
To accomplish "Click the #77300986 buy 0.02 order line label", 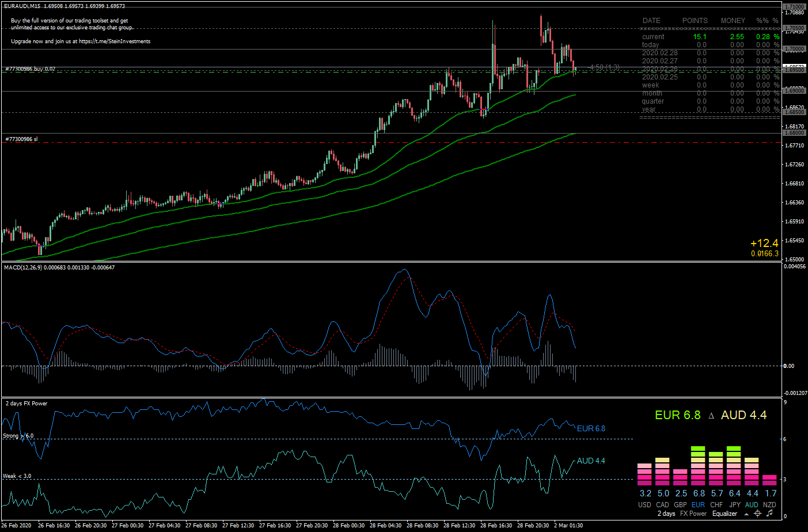I will (x=31, y=69).
